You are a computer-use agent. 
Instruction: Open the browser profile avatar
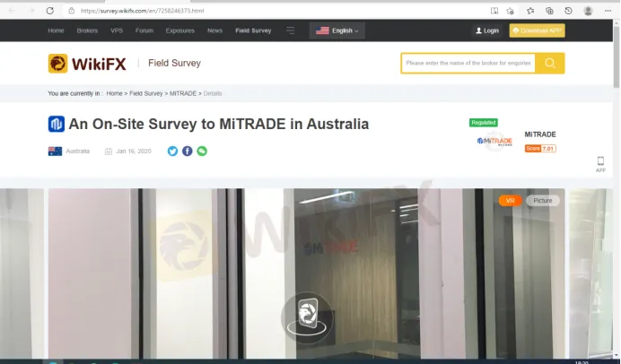pyautogui.click(x=588, y=11)
